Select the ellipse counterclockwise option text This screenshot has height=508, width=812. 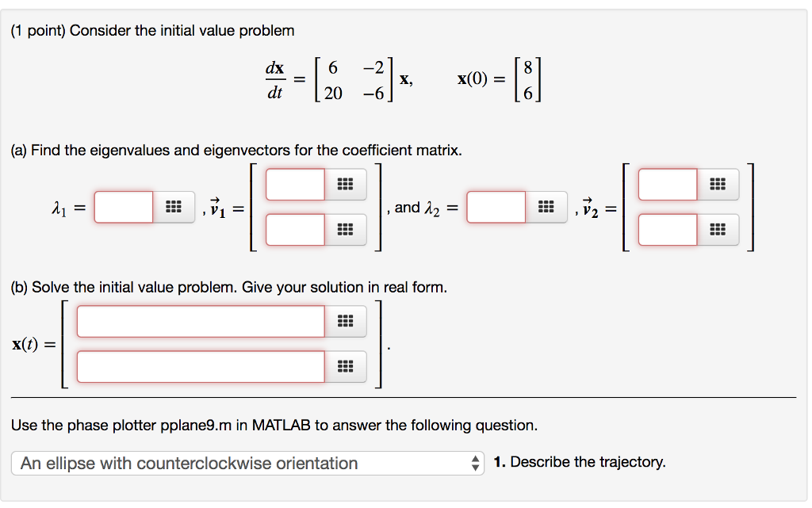(x=159, y=462)
